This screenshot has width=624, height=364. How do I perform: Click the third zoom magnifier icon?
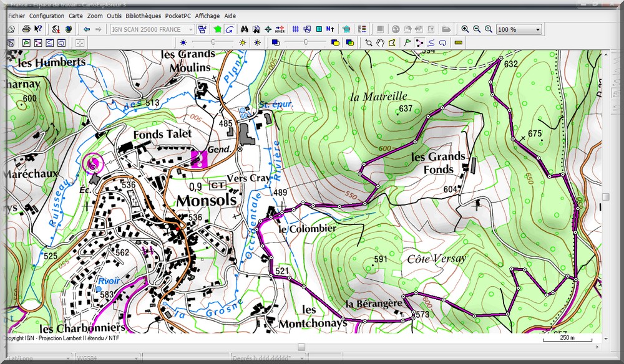click(x=489, y=29)
